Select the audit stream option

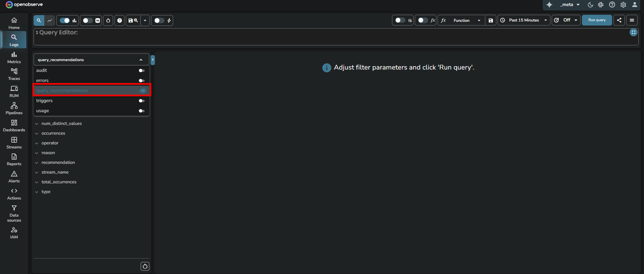point(91,71)
